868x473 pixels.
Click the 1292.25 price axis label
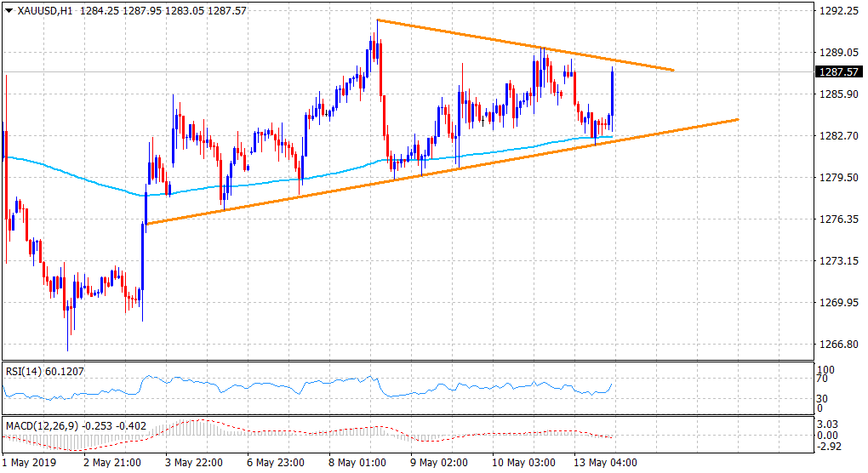coord(835,11)
